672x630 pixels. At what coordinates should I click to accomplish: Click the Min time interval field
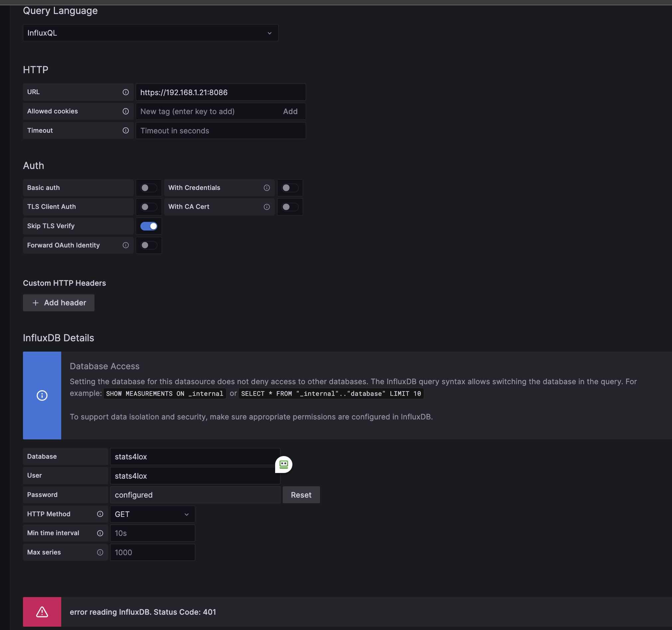click(x=152, y=533)
